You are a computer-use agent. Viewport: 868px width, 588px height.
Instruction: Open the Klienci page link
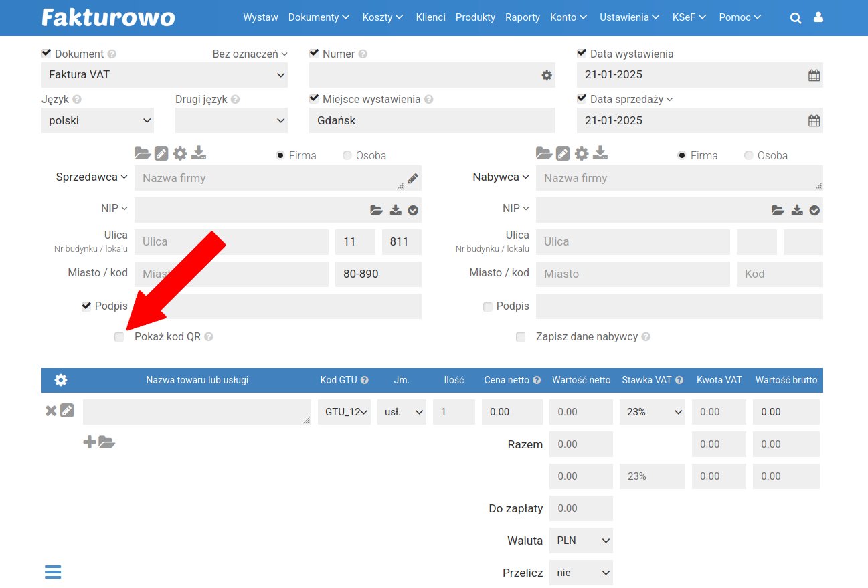pos(430,17)
